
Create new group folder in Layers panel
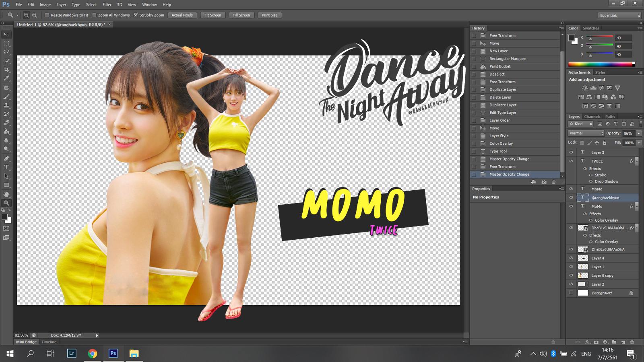pyautogui.click(x=614, y=342)
